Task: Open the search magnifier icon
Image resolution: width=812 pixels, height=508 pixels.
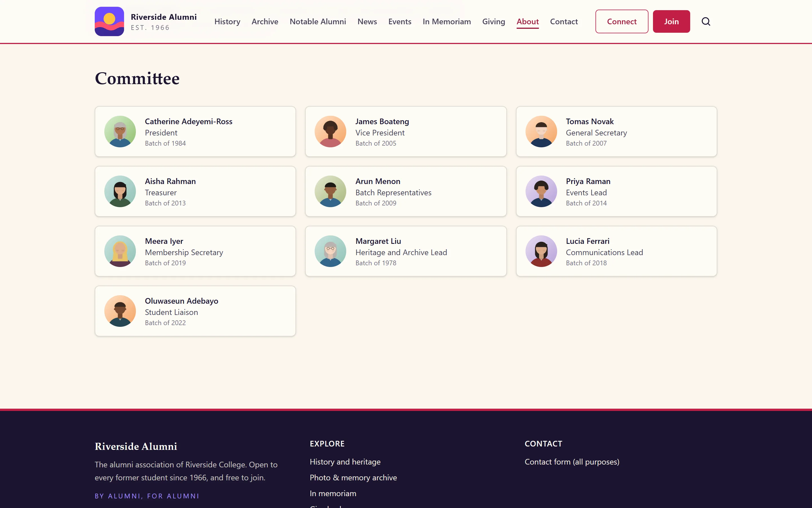Action: pos(706,21)
